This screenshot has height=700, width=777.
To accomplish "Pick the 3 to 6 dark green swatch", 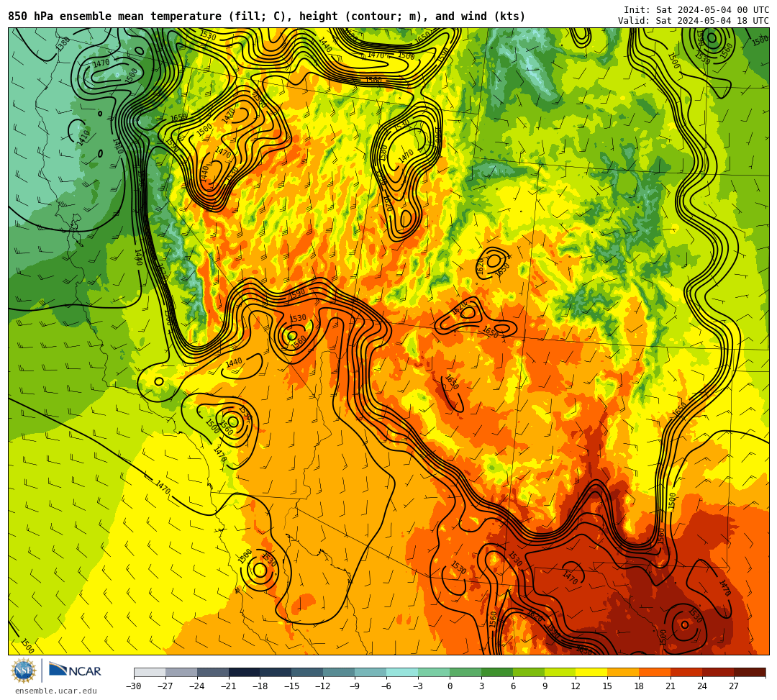I will coord(497,672).
